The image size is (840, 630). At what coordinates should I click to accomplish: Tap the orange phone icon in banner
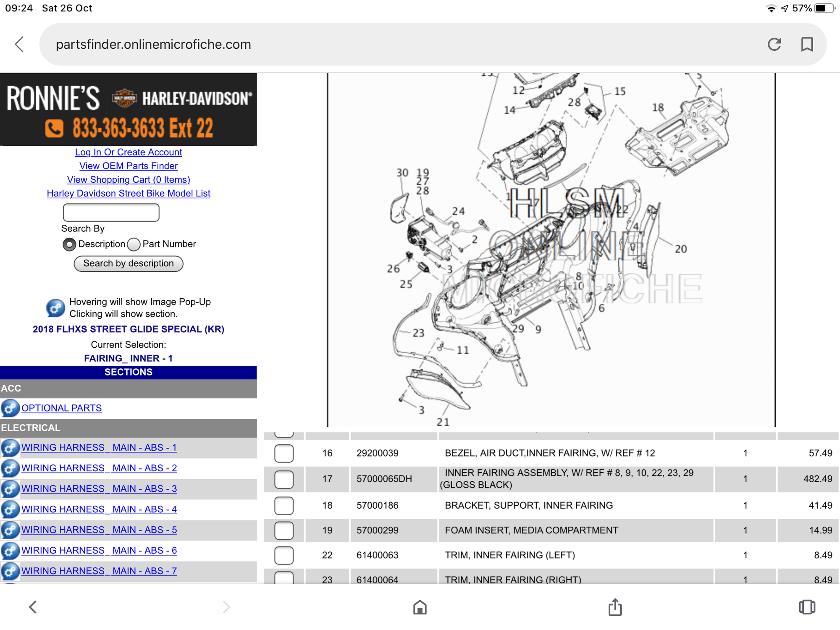(x=55, y=128)
